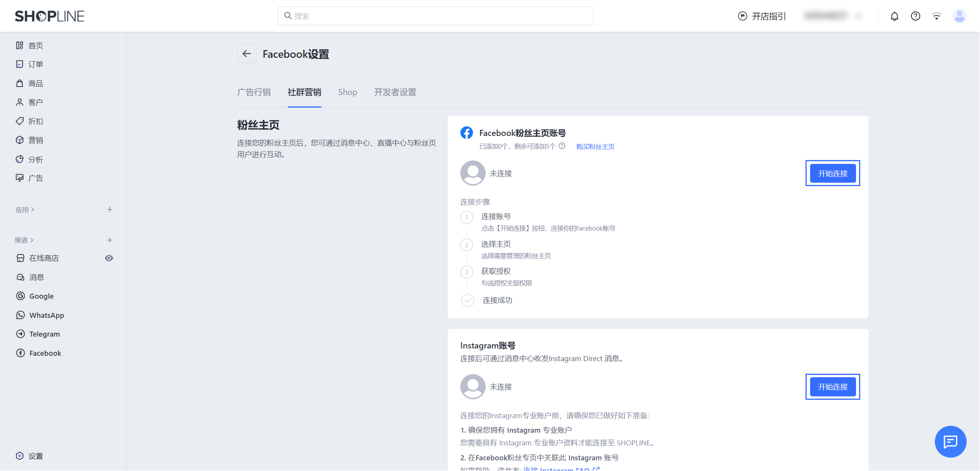Image resolution: width=980 pixels, height=471 pixels.
Task: Add a channel with 渠道 plus icon
Action: [110, 240]
